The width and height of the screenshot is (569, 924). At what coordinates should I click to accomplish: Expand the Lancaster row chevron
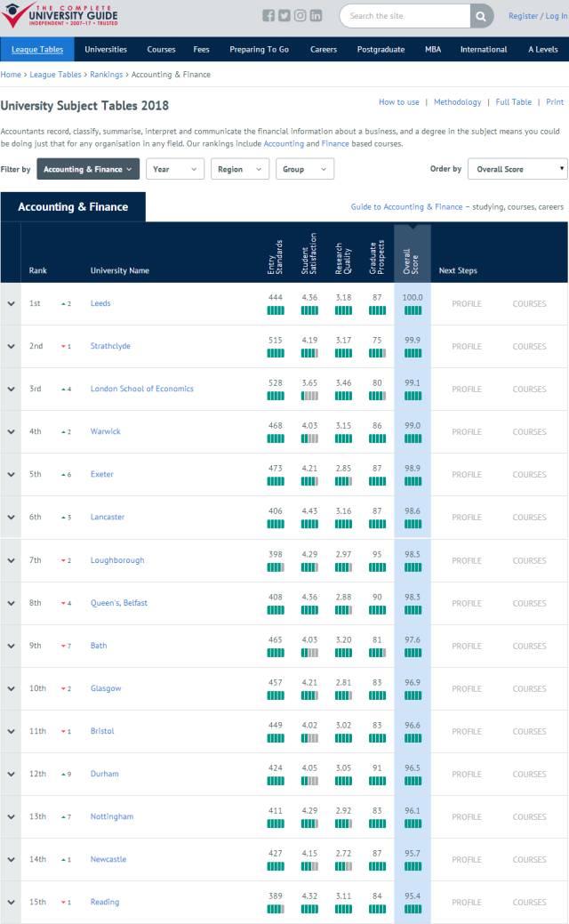click(x=11, y=518)
